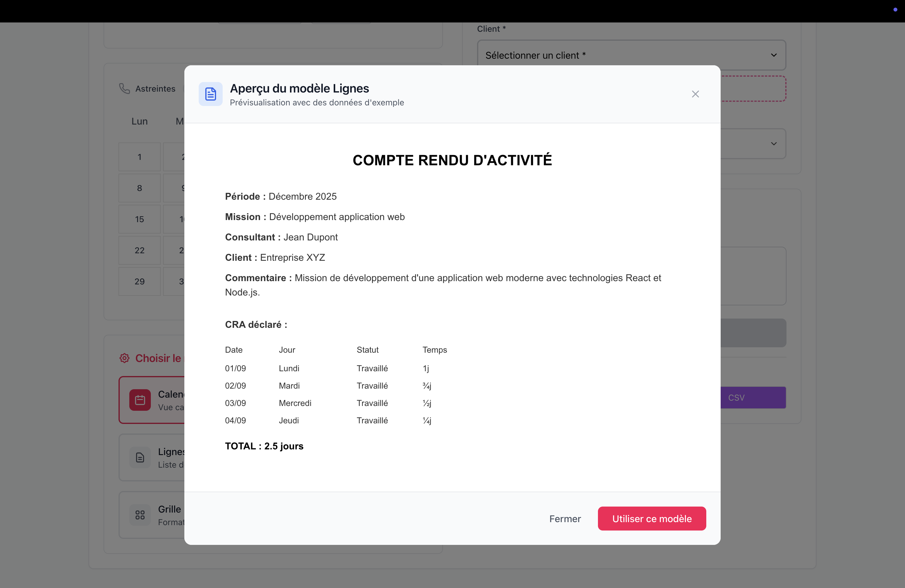Open the 'Sélectionner un client' dropdown

[x=631, y=55]
